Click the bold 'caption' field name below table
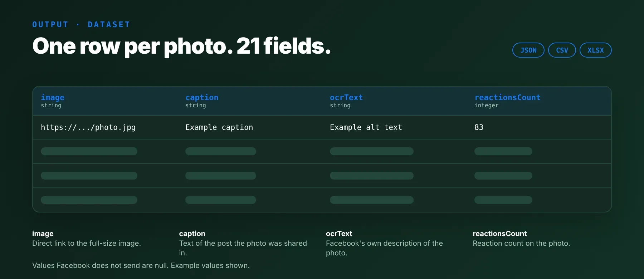The height and width of the screenshot is (279, 644). click(192, 234)
